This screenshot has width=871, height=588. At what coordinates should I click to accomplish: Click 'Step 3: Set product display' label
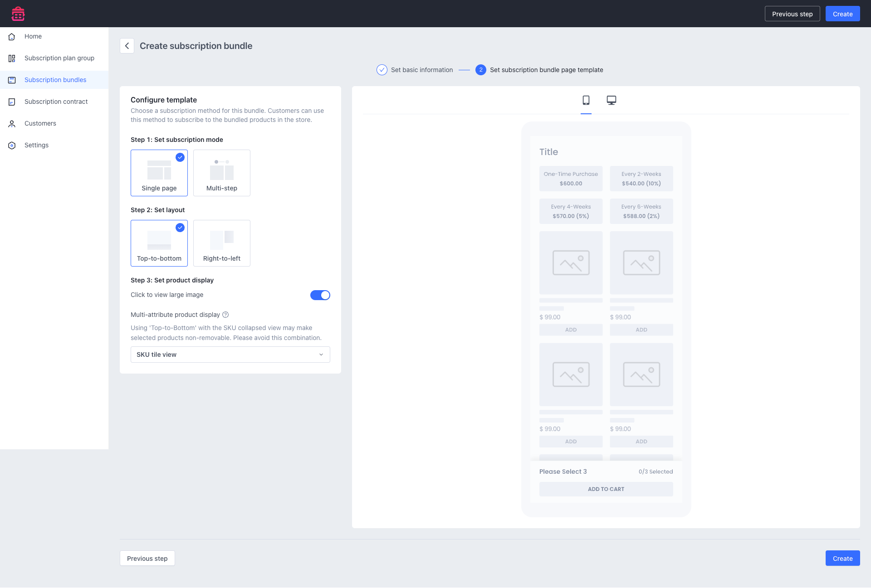click(x=172, y=280)
